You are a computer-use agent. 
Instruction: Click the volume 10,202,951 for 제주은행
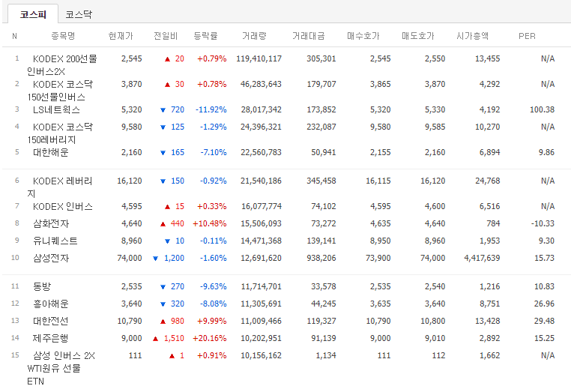(x=261, y=338)
